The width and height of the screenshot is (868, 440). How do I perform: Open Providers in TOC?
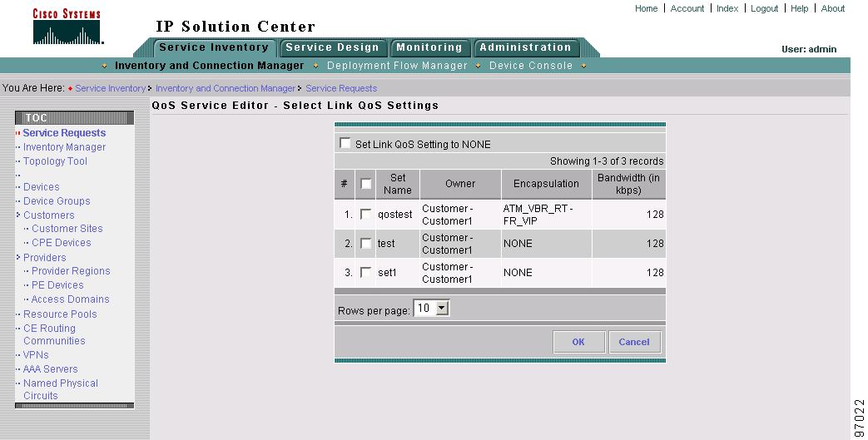click(44, 257)
